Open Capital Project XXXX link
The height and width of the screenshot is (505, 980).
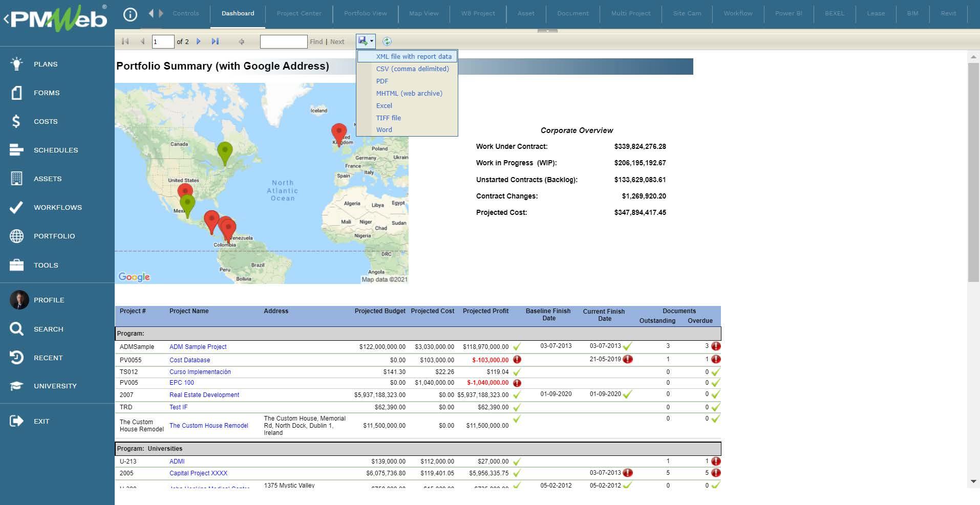pyautogui.click(x=198, y=473)
